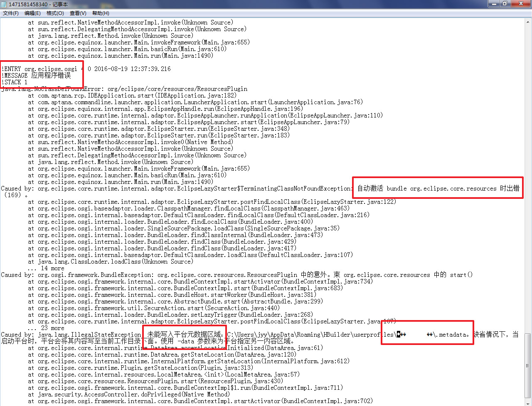The image size is (532, 406).
Task: Click the line starting with "!ENTRY org.eclipse.osgi"
Action: click(86, 69)
